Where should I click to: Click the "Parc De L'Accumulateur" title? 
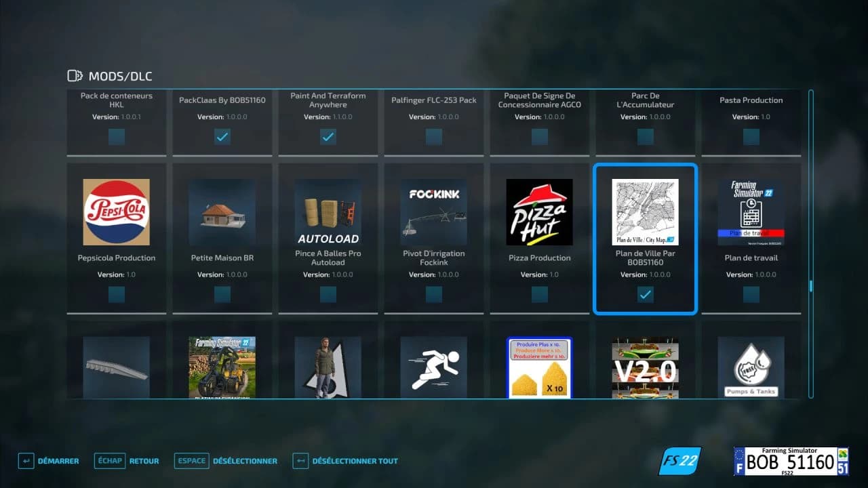646,100
